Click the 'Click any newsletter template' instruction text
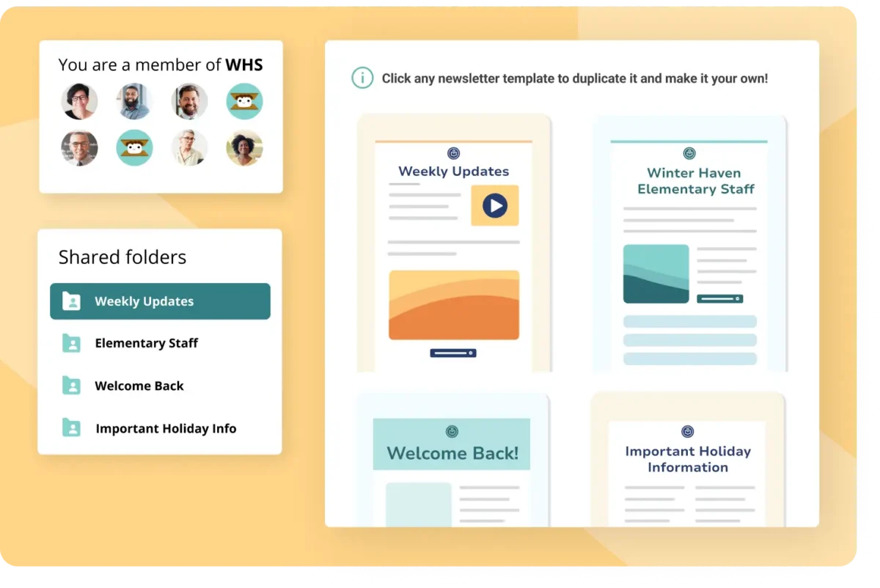 point(575,78)
